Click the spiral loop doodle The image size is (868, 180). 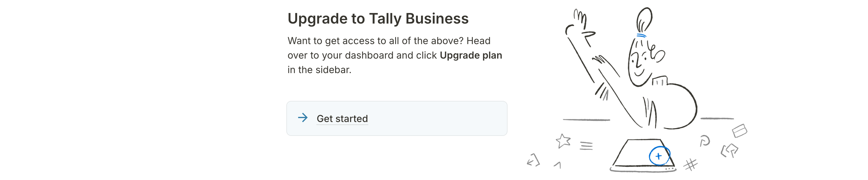point(705,140)
